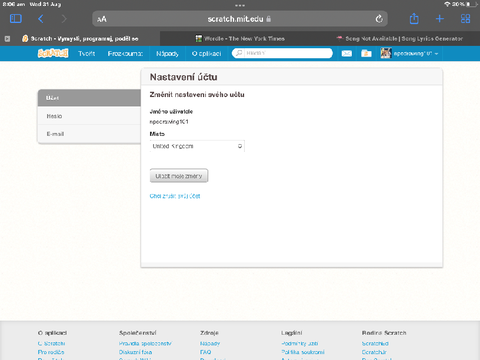Open the My Stuff folder icon
The width and height of the screenshot is (480, 360).
click(366, 53)
